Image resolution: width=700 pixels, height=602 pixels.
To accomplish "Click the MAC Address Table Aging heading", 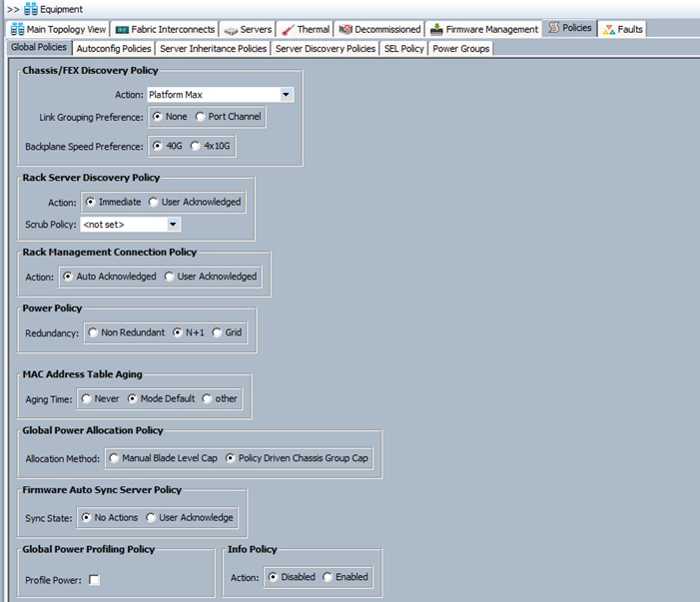I will tap(82, 374).
